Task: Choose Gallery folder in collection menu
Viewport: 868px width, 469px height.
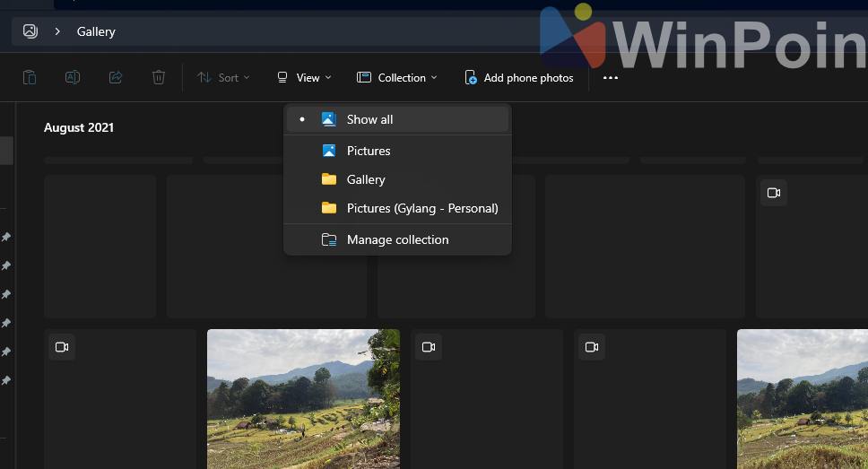Action: [366, 179]
